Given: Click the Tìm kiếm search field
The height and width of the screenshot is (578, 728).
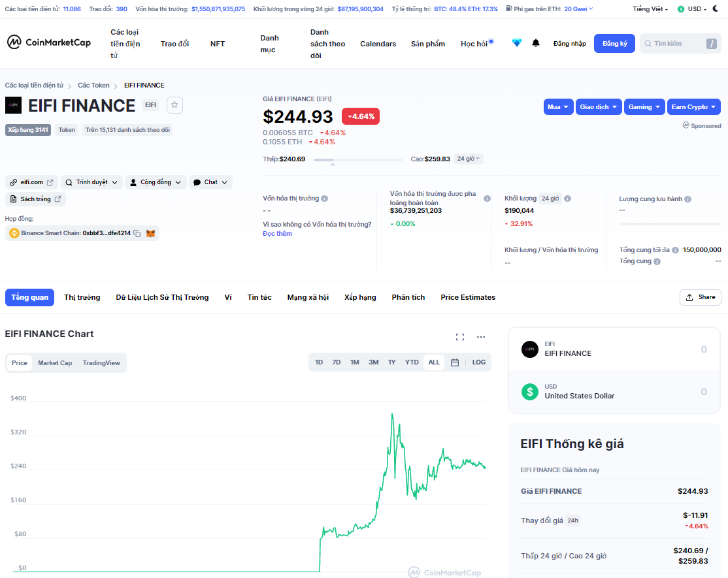Looking at the screenshot, I should (673, 44).
